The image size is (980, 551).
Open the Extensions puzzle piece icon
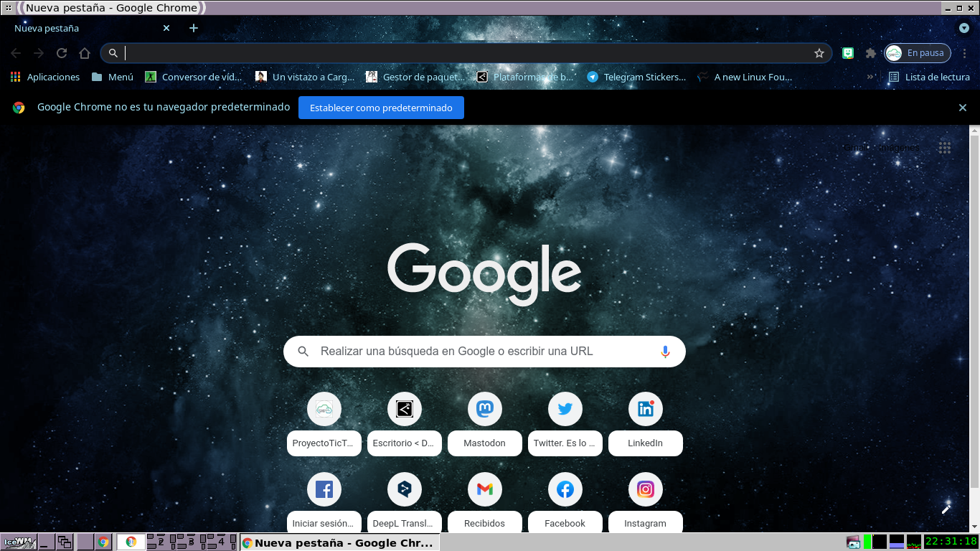tap(871, 53)
